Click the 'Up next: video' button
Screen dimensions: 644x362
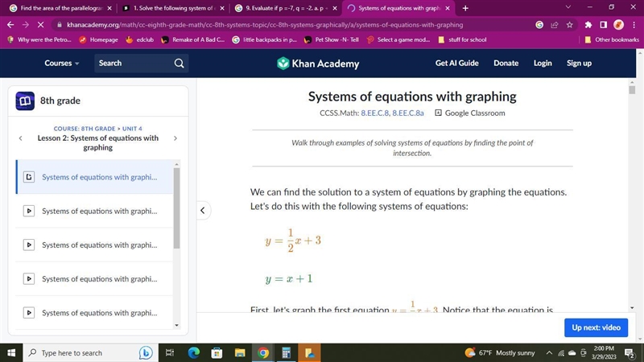tap(596, 327)
